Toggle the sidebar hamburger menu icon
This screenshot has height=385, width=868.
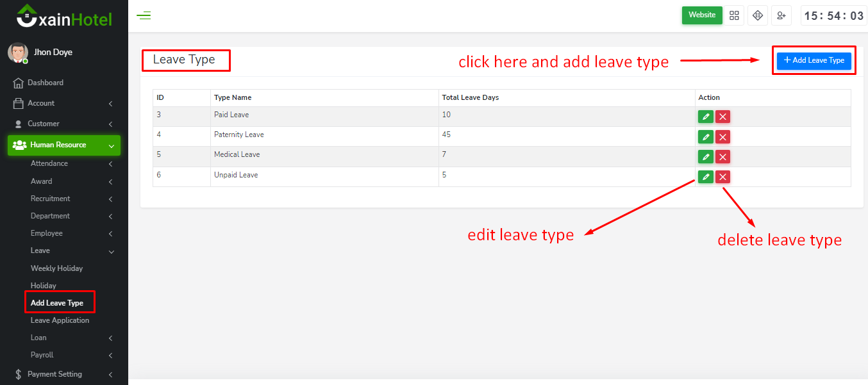(144, 15)
